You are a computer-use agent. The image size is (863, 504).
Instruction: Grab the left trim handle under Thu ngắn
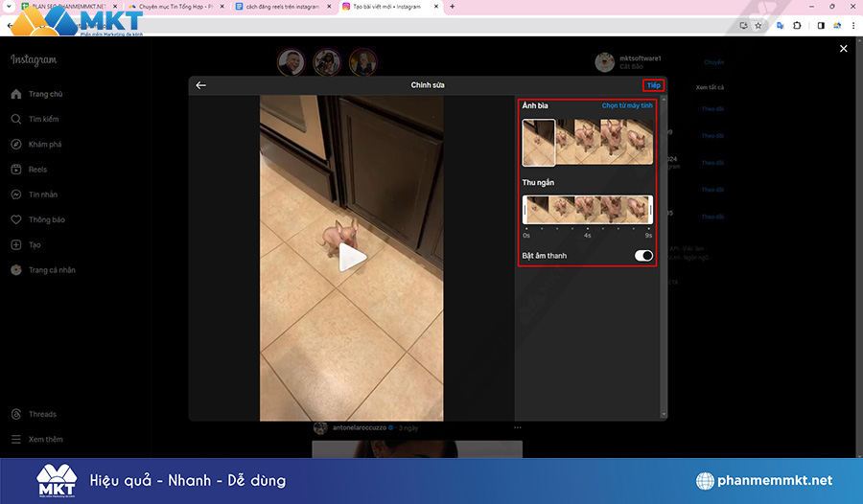[x=525, y=210]
